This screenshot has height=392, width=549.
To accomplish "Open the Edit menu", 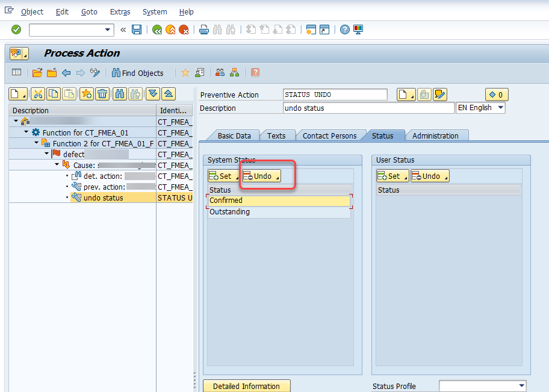I will click(63, 12).
